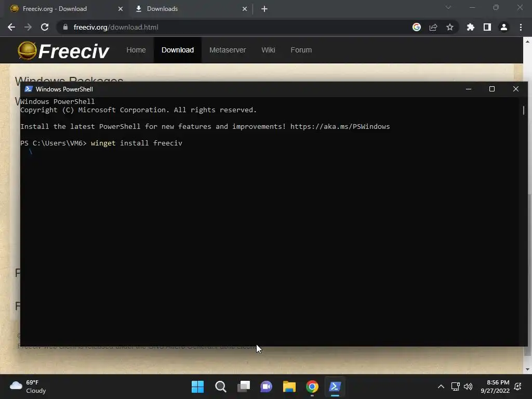Switch to the Downloads tab
This screenshot has height=399, width=532.
(x=190, y=9)
